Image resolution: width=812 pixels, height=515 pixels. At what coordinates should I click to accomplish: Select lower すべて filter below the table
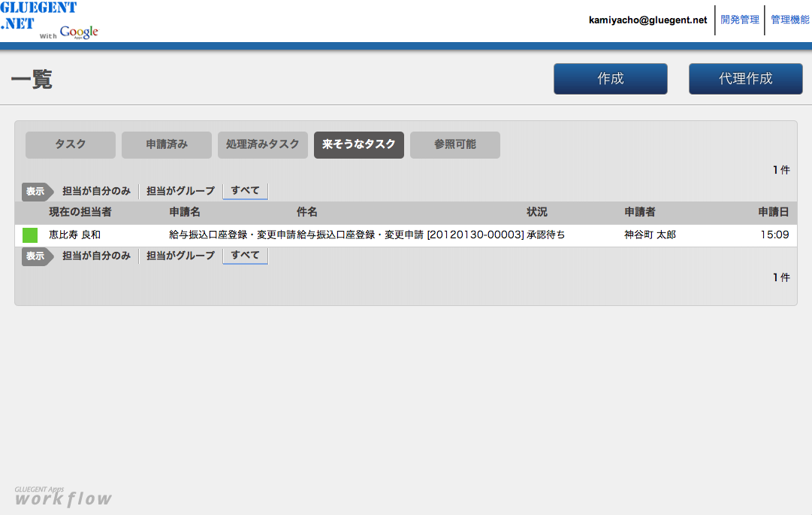245,256
